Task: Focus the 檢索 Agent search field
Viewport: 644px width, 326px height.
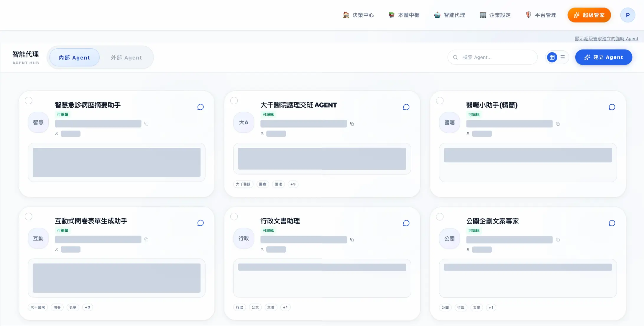Action: point(492,57)
